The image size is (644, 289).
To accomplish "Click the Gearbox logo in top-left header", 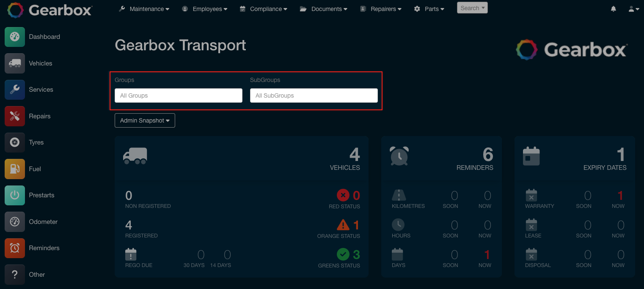I will 50,10.
